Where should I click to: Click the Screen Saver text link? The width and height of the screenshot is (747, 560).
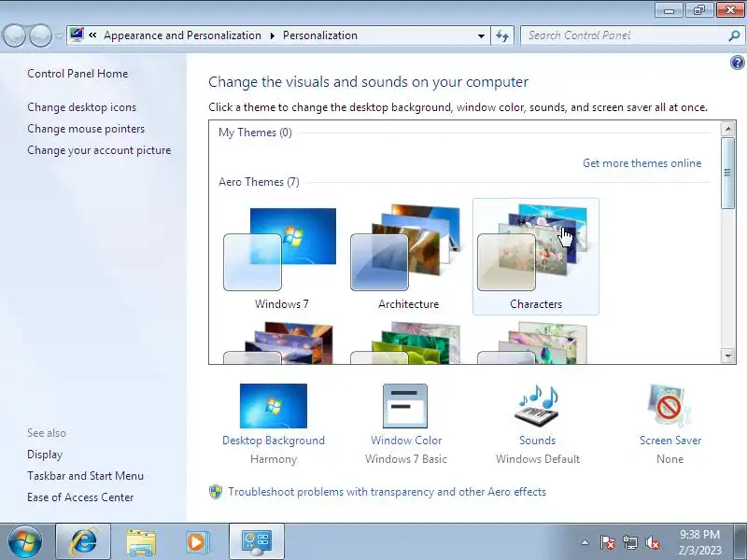click(670, 441)
